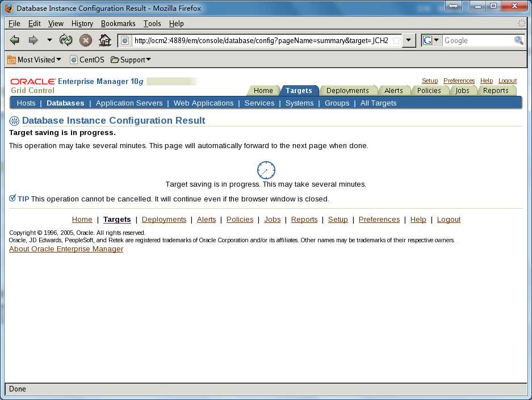Expand the address bar history dropdown
Viewport: 532px width, 400px height.
point(408,40)
